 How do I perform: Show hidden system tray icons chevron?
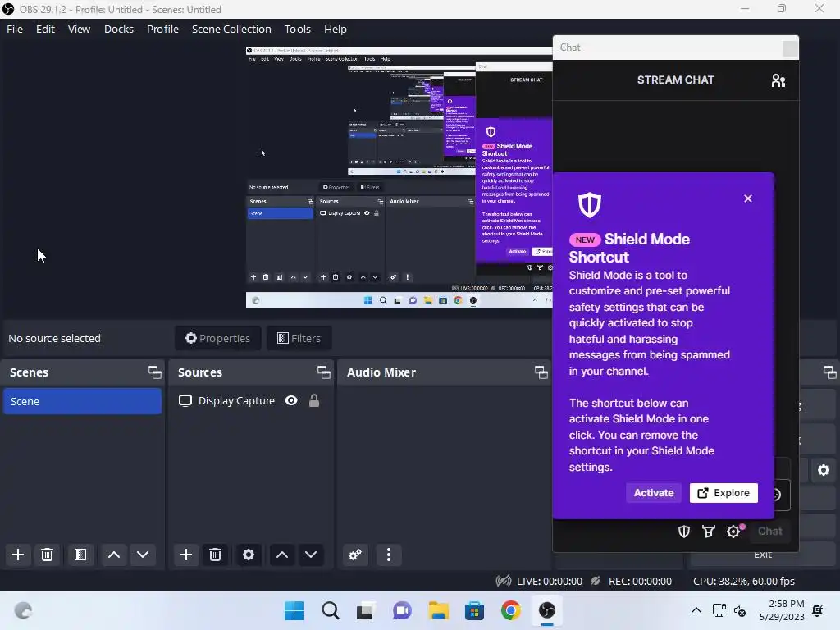(x=696, y=610)
